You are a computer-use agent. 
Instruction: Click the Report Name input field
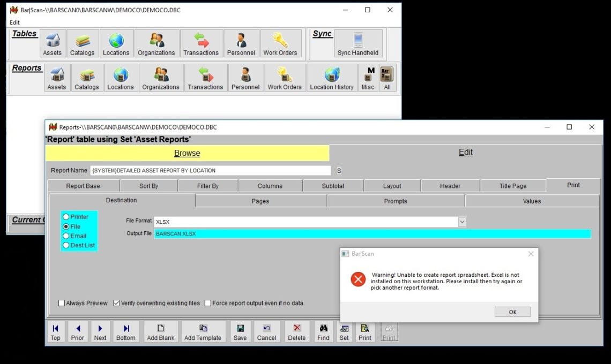coord(211,171)
